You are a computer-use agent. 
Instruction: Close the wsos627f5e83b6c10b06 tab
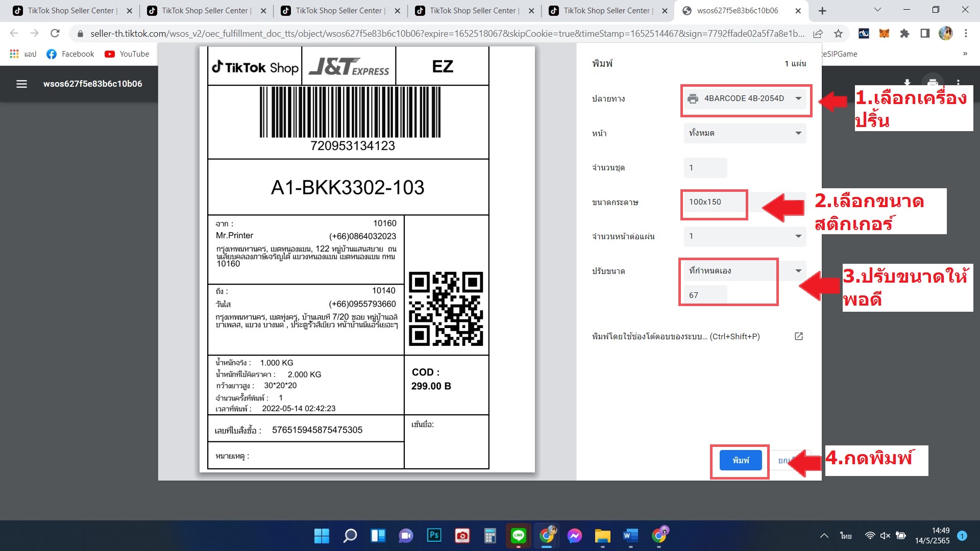798,11
